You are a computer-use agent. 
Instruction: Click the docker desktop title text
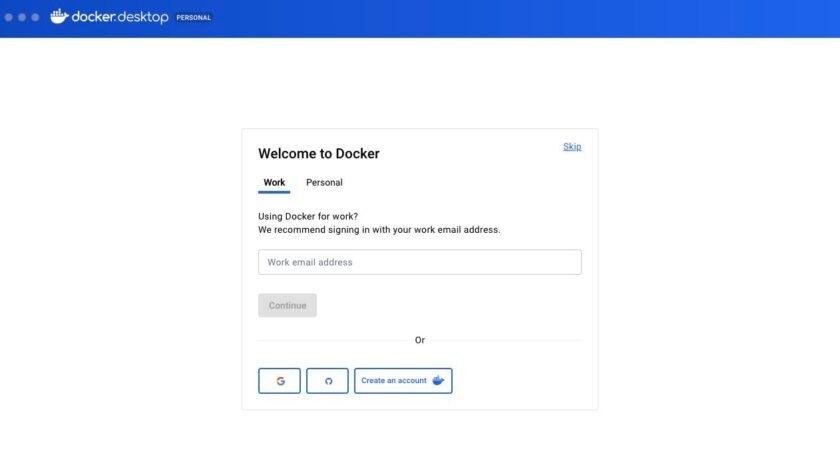point(120,17)
